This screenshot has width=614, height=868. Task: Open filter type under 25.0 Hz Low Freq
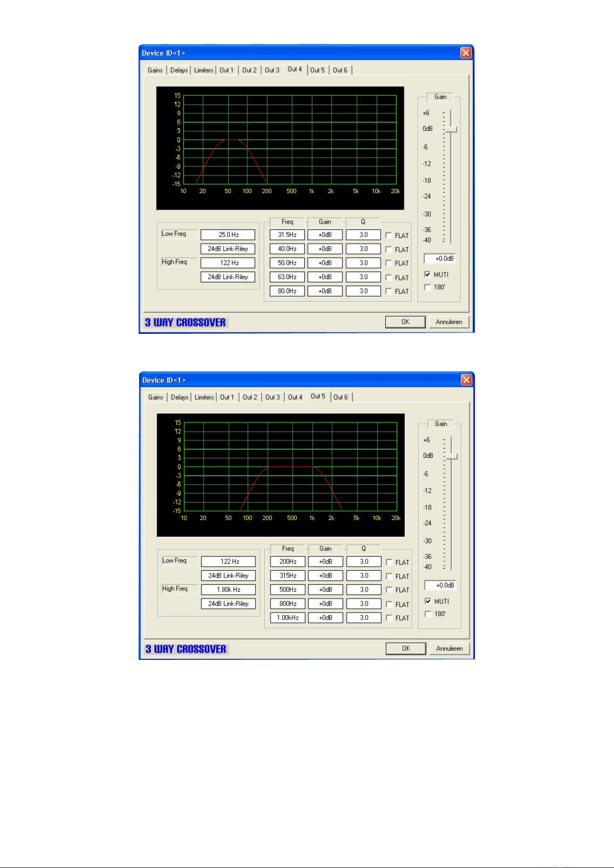[228, 249]
